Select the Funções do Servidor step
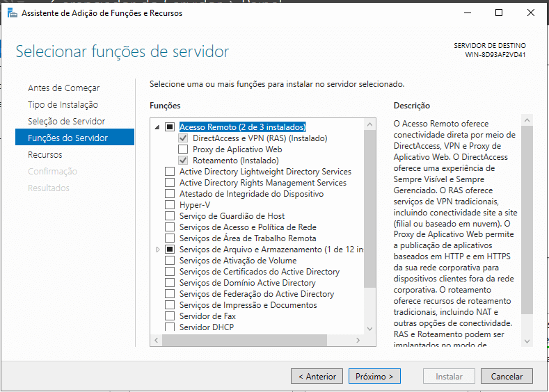549x392 pixels. point(74,137)
